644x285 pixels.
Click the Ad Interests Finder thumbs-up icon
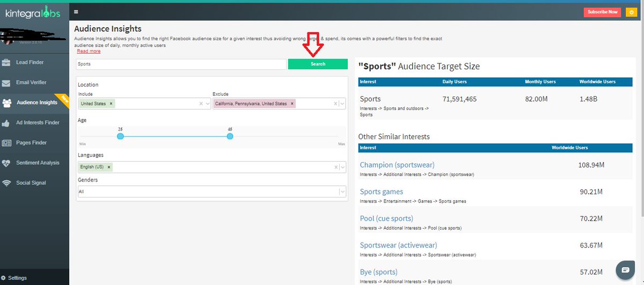click(6, 123)
